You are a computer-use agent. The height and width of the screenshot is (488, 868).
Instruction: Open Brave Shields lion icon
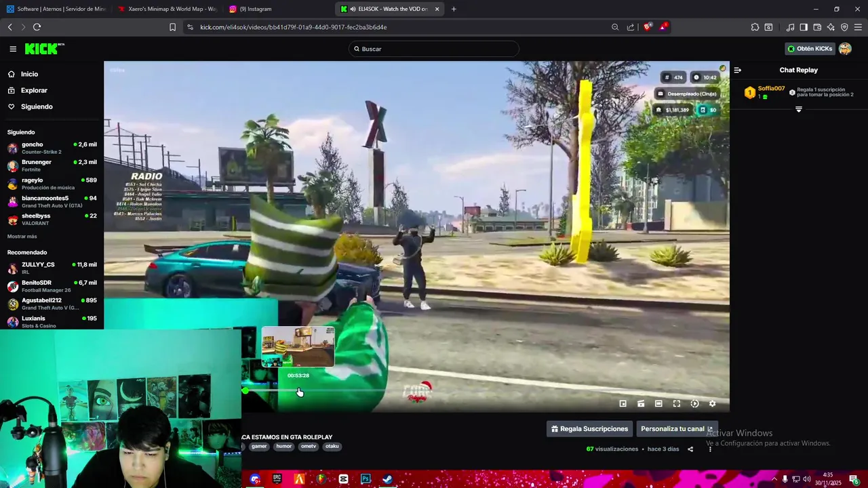point(648,27)
